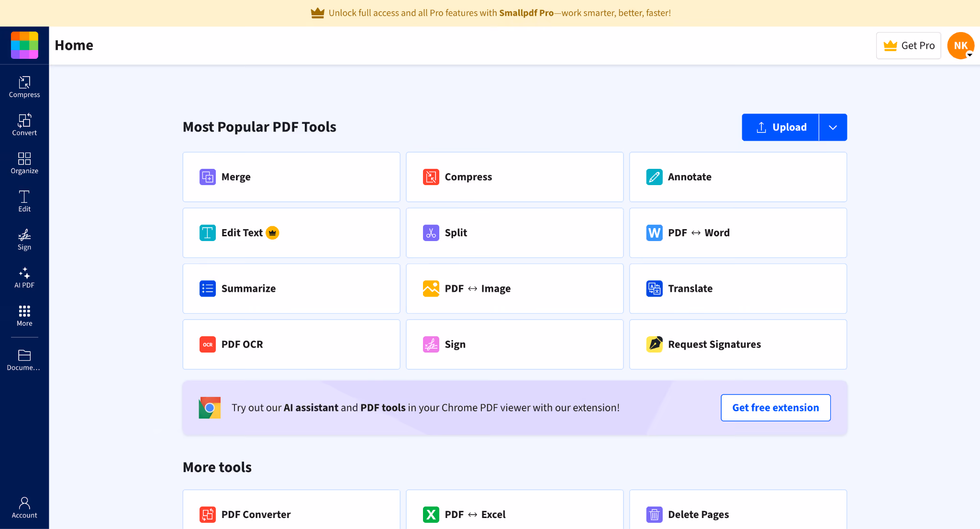Open Account in the left sidebar
Viewport: 980px width, 529px height.
[24, 507]
